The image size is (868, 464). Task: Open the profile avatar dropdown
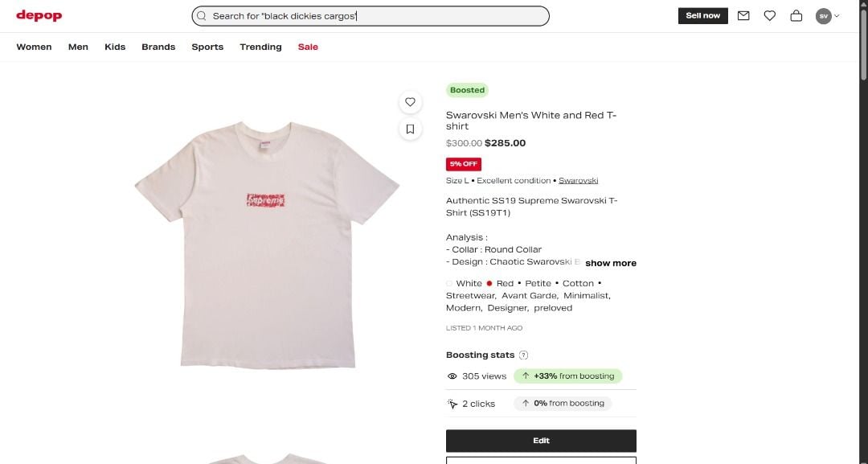click(x=827, y=15)
